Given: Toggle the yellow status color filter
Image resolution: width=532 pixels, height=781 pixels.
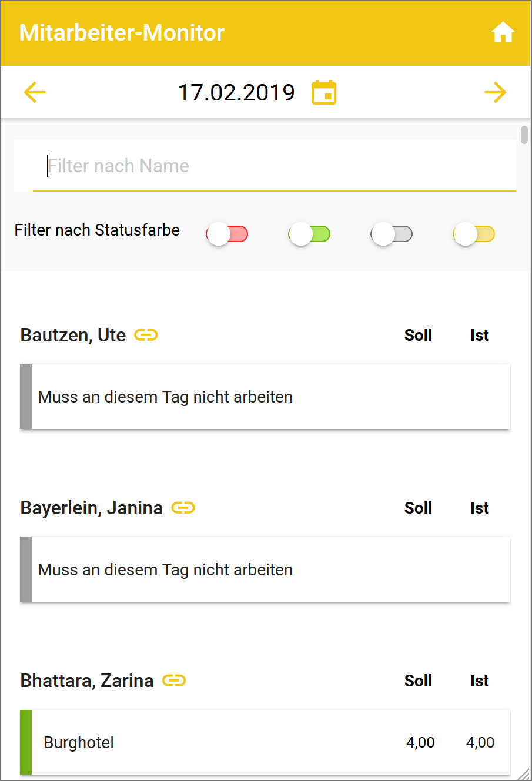Looking at the screenshot, I should [474, 234].
